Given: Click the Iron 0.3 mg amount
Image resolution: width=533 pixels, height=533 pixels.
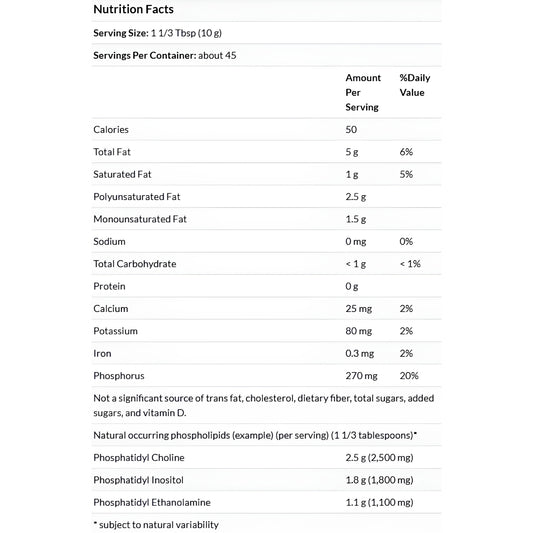Looking at the screenshot, I should tap(360, 354).
